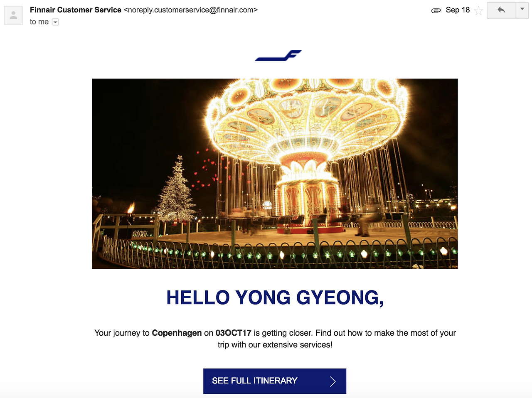
Task: Expand recipient details arrow next to "to me"
Action: click(55, 22)
